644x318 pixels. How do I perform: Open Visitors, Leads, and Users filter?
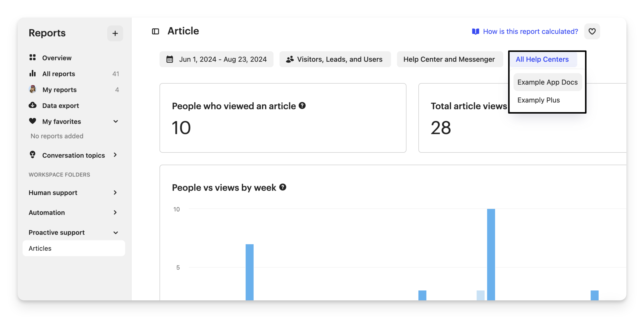coord(335,59)
